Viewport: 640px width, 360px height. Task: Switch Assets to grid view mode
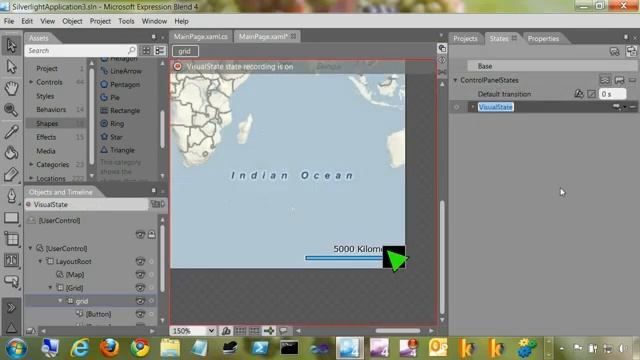point(146,51)
